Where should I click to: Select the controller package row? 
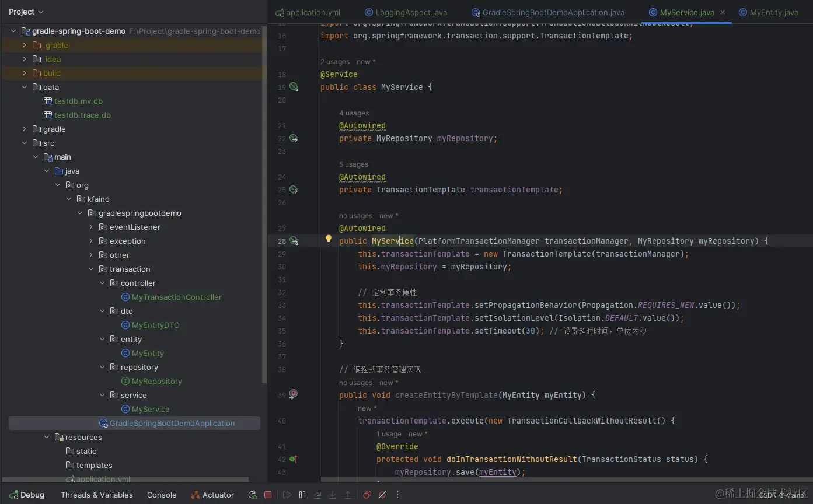point(134,283)
